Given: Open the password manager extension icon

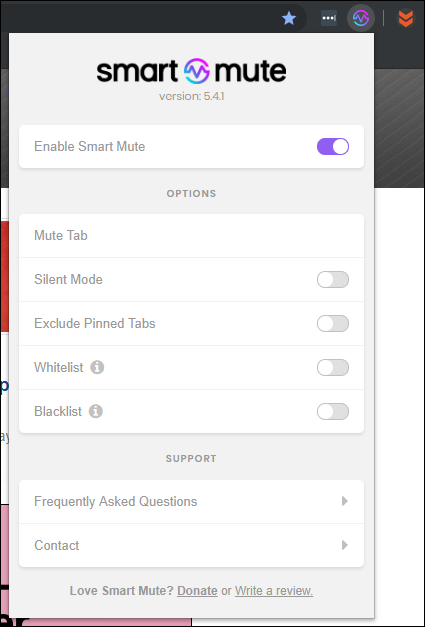Looking at the screenshot, I should pyautogui.click(x=329, y=18).
